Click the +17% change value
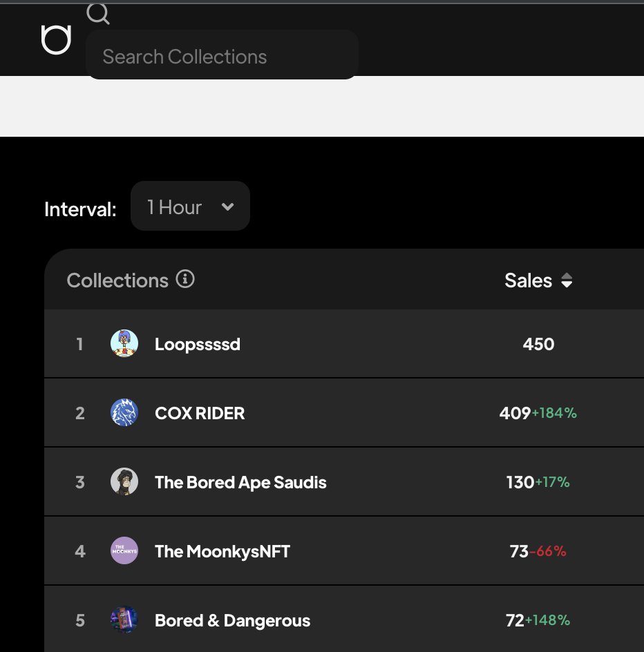 [553, 482]
